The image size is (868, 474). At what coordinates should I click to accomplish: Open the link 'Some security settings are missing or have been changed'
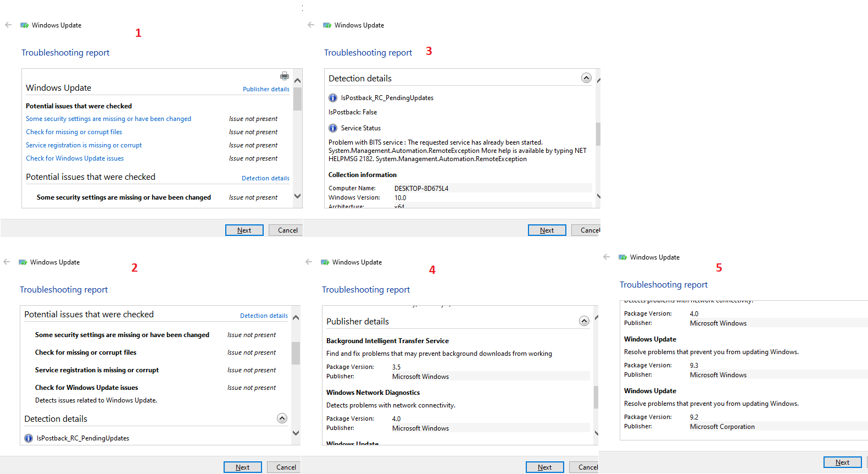pos(108,119)
